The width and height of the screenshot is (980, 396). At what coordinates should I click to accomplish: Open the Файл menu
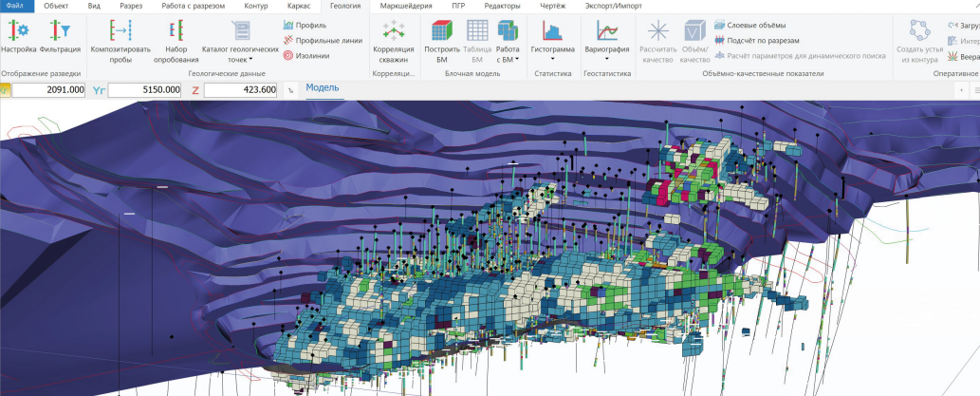pos(18,7)
